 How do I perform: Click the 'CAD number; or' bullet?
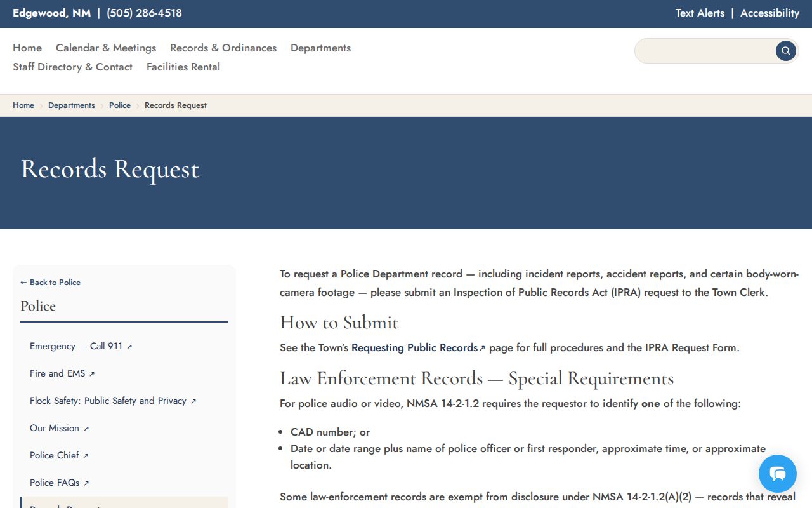tap(330, 432)
